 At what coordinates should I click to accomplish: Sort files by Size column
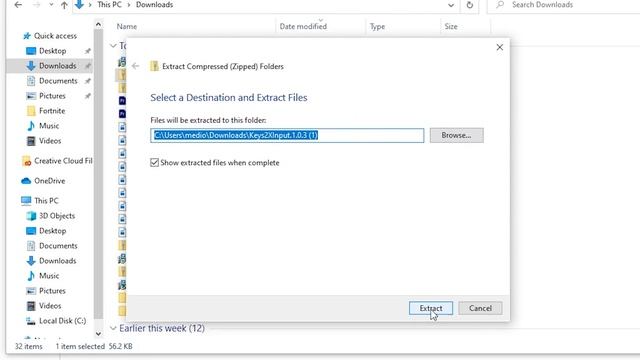(x=451, y=27)
